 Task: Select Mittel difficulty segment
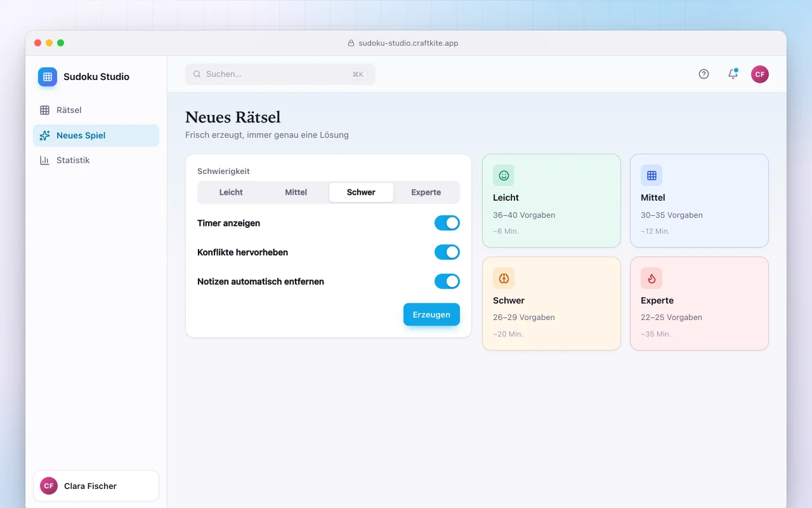(x=296, y=192)
